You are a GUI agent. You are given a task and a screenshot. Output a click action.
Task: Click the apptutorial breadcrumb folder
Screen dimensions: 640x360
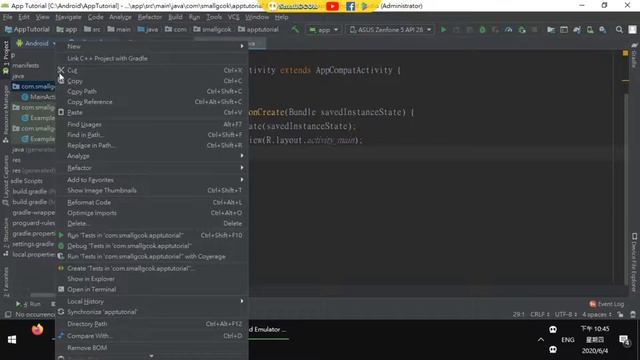258,29
